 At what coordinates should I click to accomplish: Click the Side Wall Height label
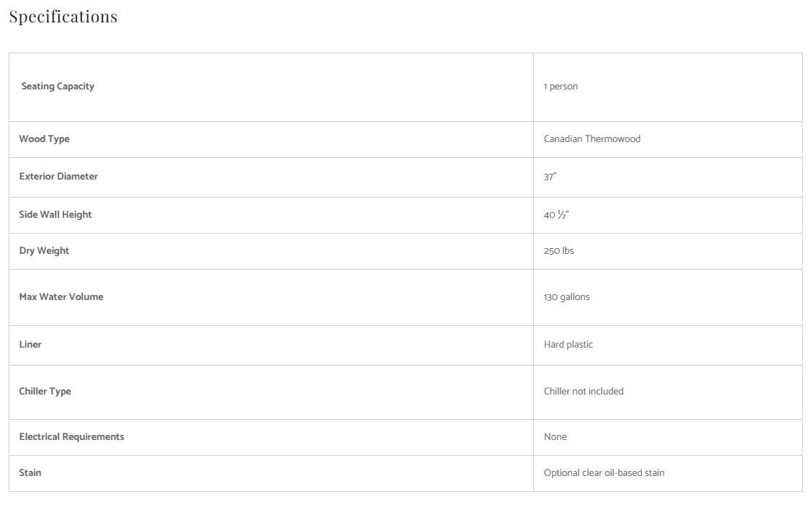pos(55,215)
